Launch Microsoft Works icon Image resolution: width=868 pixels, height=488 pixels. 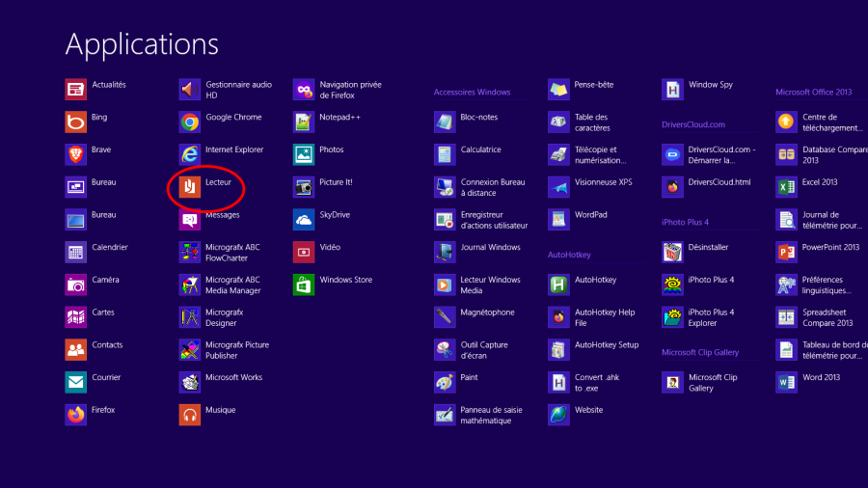coord(190,382)
